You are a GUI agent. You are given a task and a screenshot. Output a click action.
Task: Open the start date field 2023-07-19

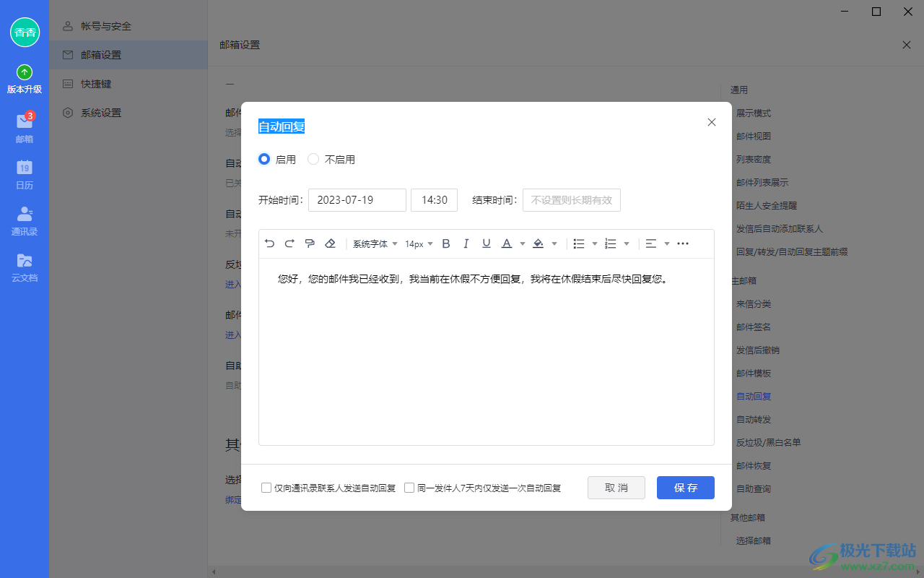(357, 200)
